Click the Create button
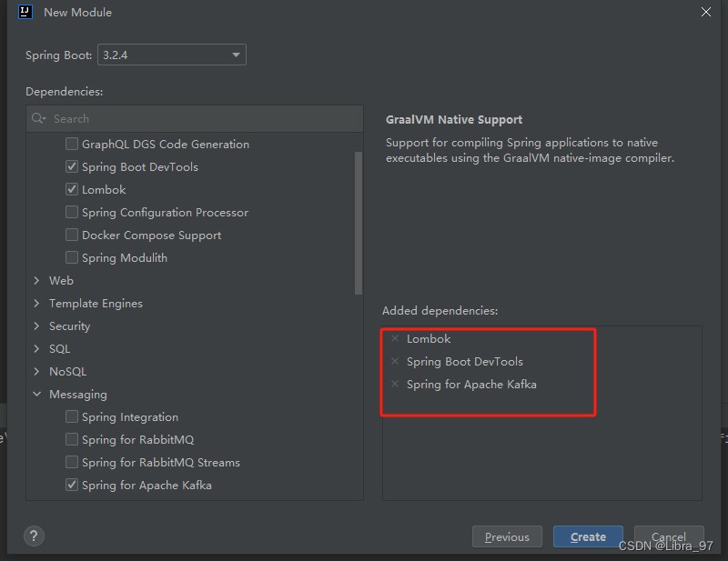The height and width of the screenshot is (561, 728). (x=588, y=536)
